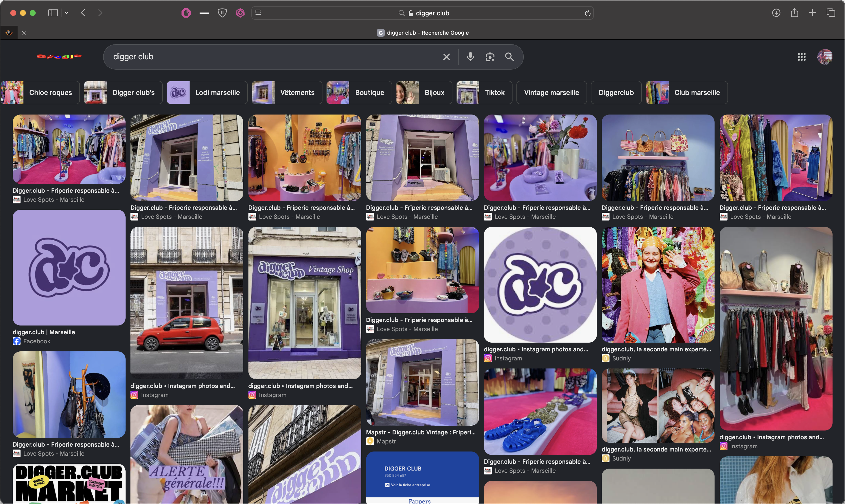Open the blue jelly sandals image
The height and width of the screenshot is (504, 845).
point(540,412)
